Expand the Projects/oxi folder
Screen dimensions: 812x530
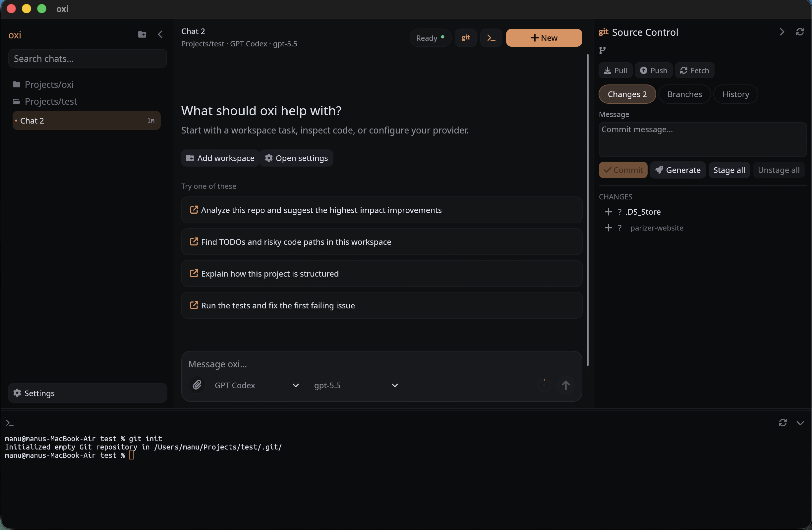coord(43,84)
